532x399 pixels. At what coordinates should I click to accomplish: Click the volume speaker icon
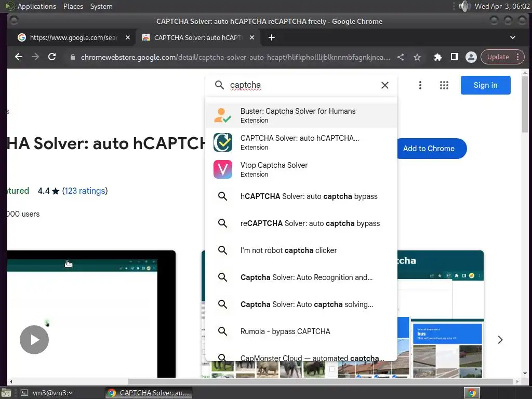463,6
